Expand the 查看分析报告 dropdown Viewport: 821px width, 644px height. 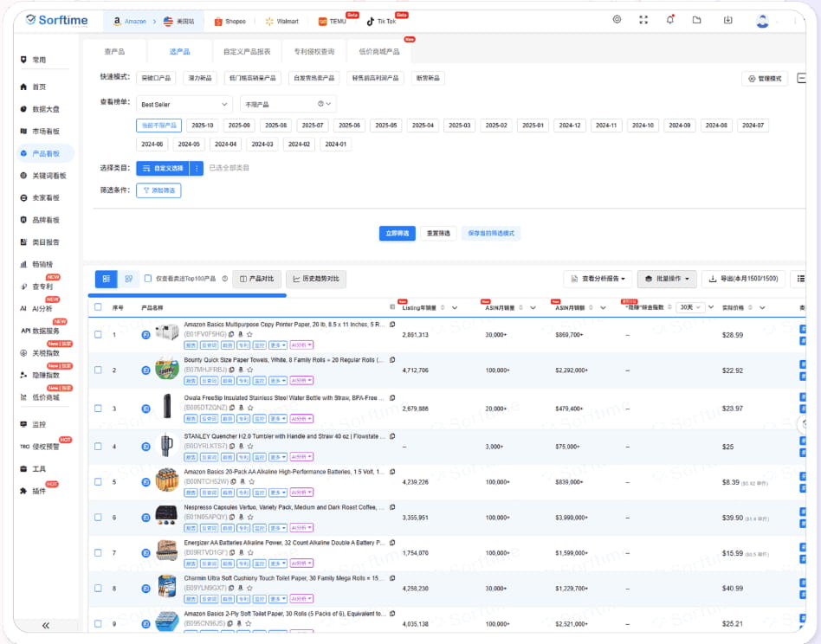click(x=598, y=279)
